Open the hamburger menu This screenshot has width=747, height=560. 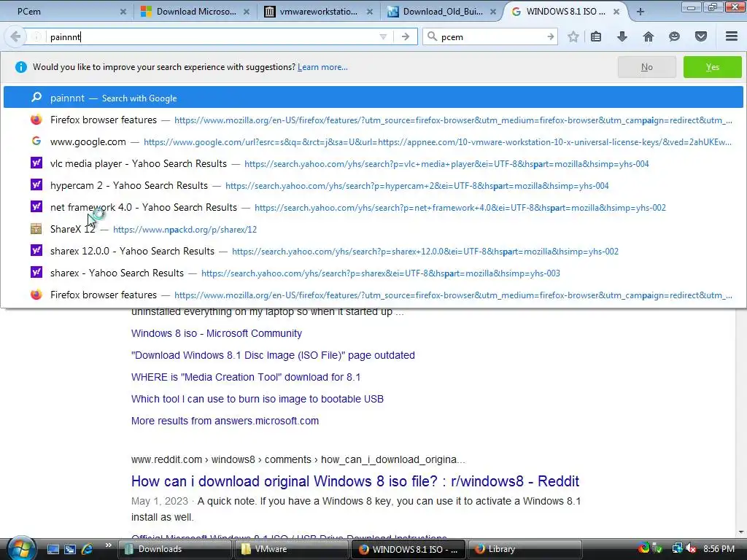pos(731,36)
